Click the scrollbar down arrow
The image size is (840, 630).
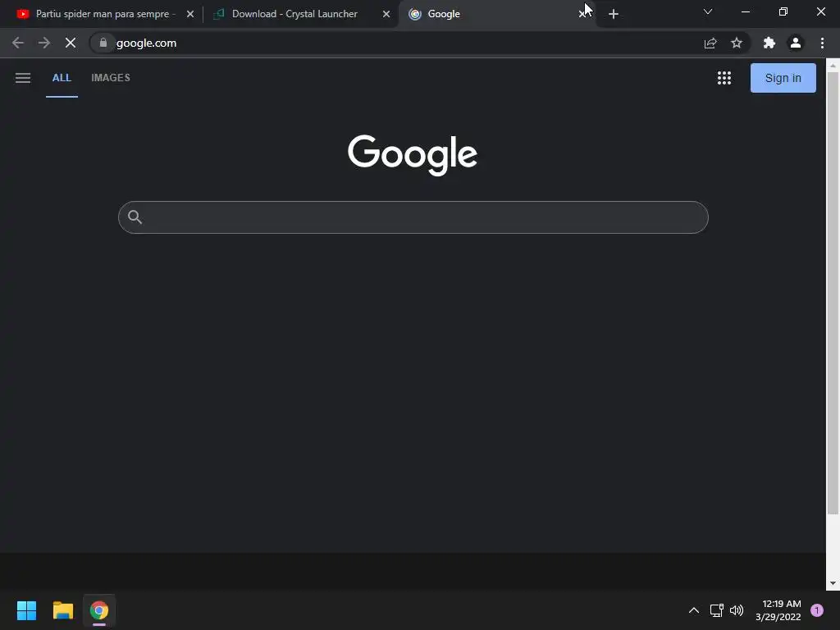pos(833,583)
